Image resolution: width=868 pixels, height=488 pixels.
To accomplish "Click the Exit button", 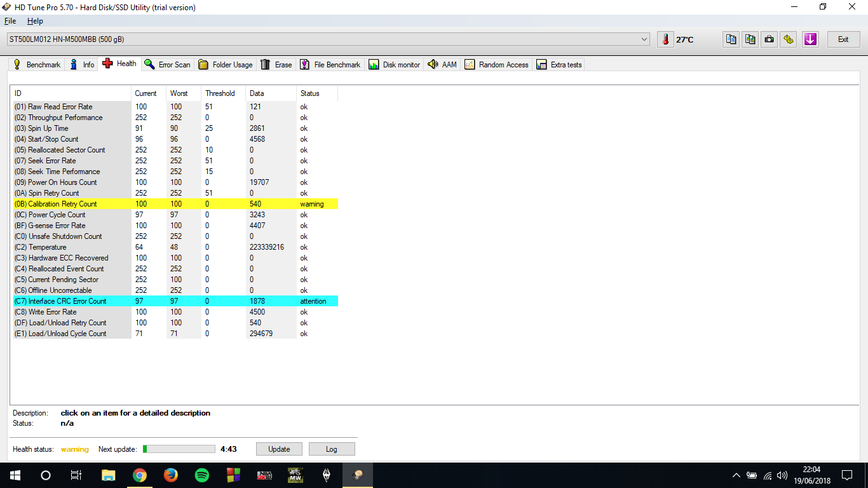I will coord(843,39).
